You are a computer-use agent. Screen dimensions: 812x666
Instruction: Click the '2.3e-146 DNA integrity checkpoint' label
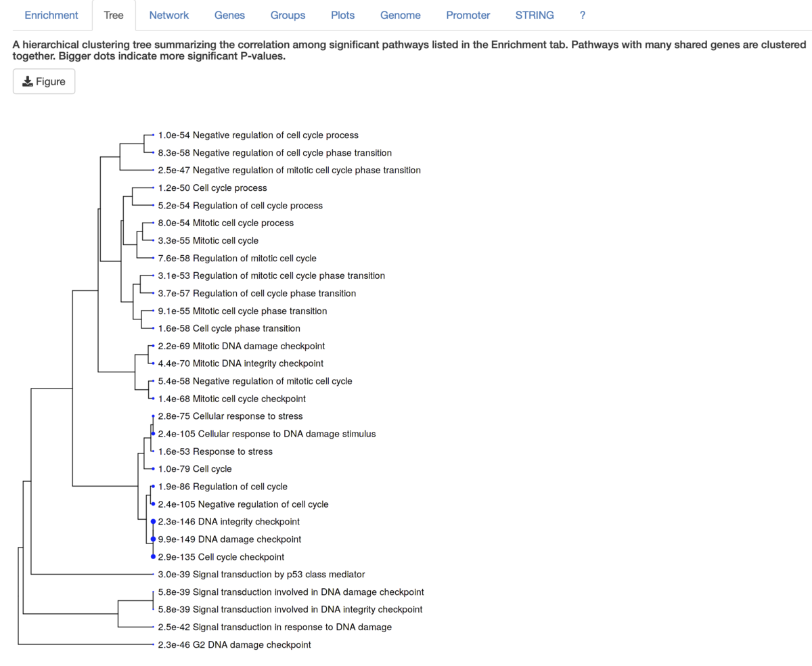click(229, 523)
